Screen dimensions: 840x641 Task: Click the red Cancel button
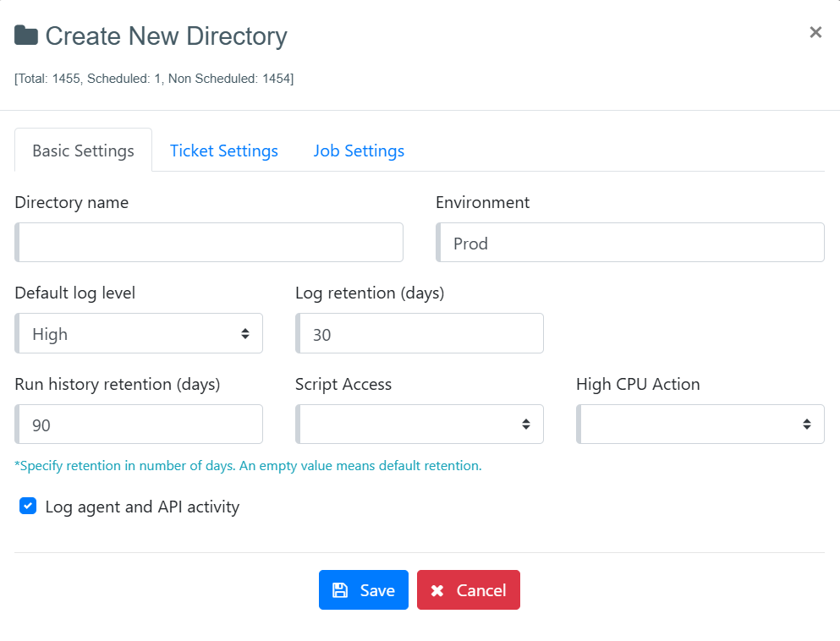click(468, 590)
